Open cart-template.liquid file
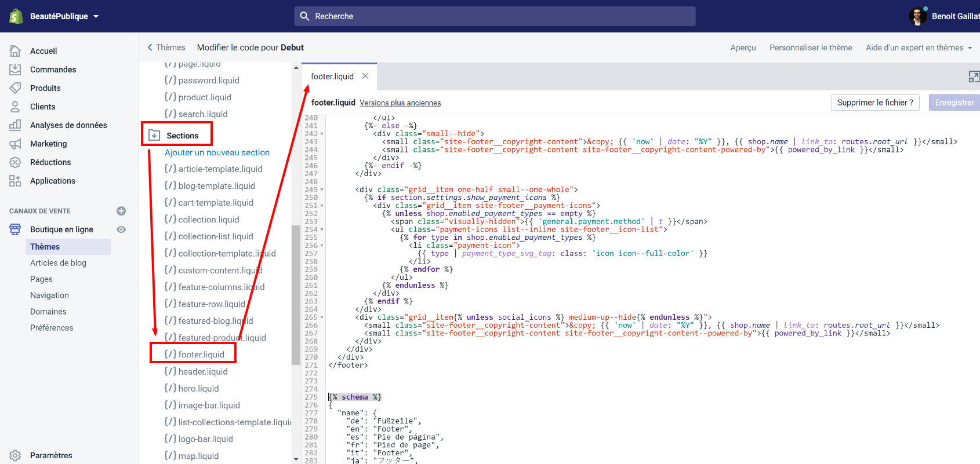This screenshot has height=464, width=980. click(209, 203)
